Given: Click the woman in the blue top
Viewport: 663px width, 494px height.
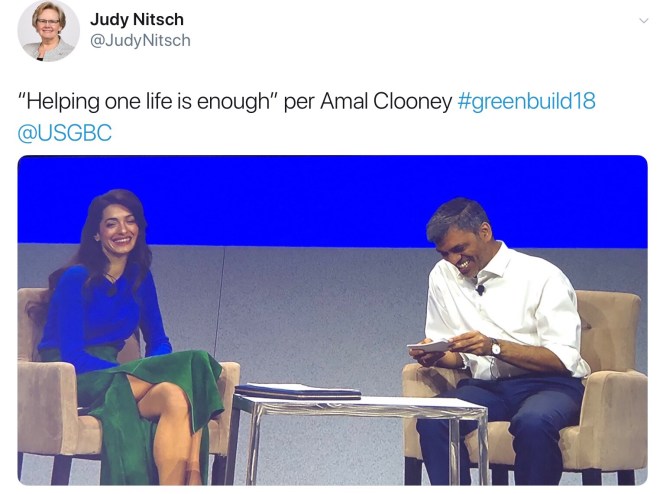Looking at the screenshot, I should pyautogui.click(x=110, y=300).
